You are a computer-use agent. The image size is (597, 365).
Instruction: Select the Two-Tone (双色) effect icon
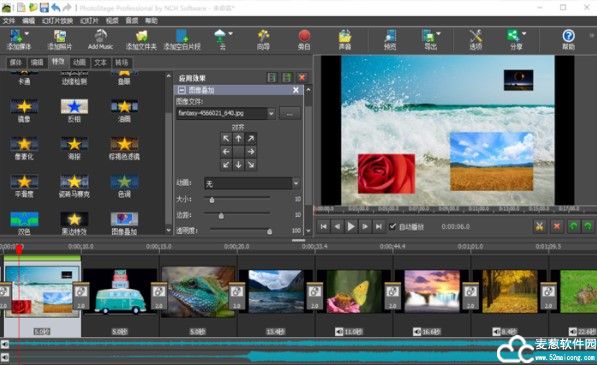pos(24,219)
